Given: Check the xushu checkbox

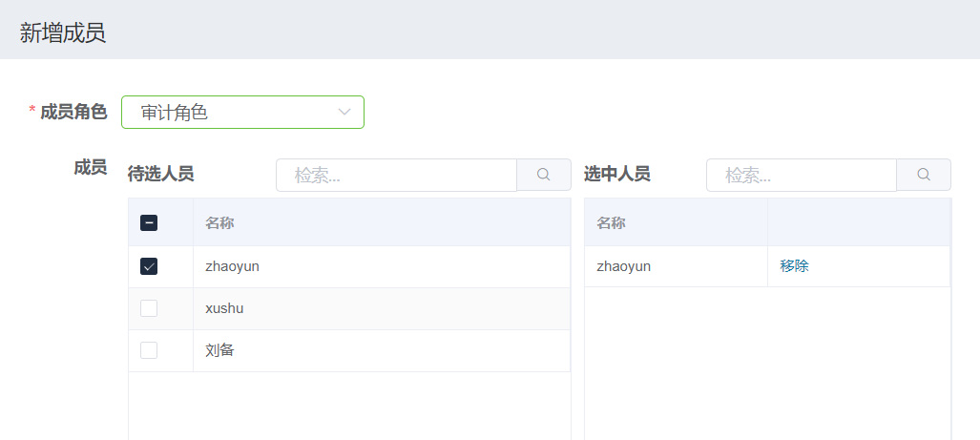Looking at the screenshot, I should (149, 308).
